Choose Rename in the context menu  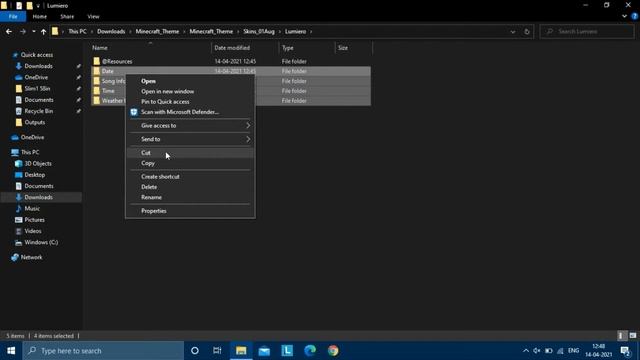pos(190,197)
